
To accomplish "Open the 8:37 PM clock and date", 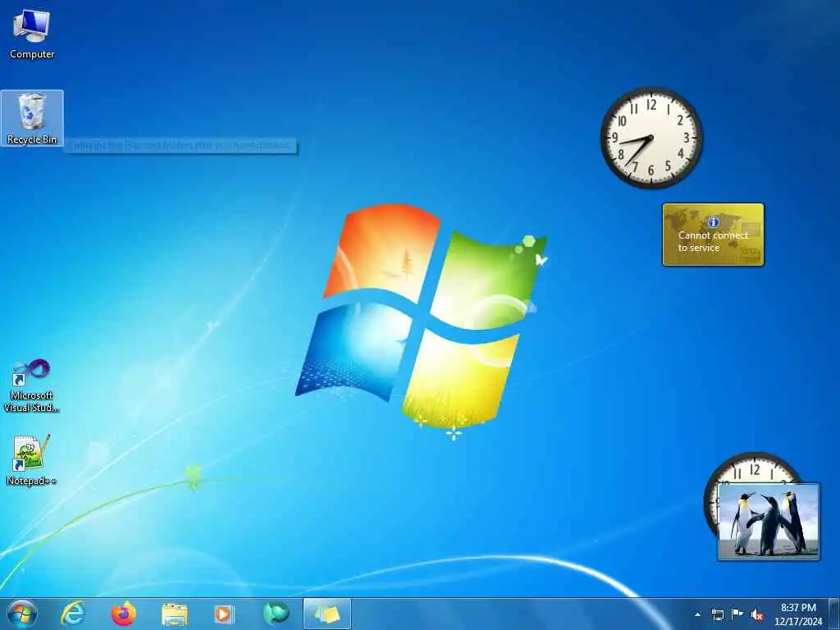I will (797, 614).
